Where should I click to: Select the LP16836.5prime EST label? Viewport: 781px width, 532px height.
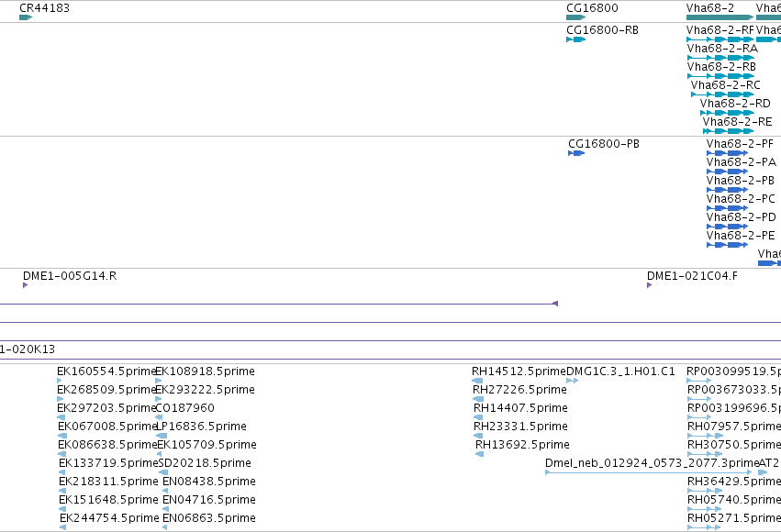[201, 427]
